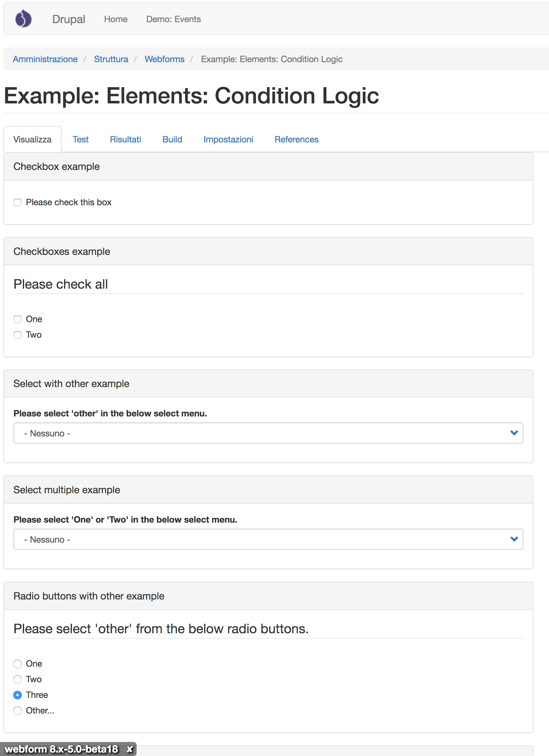Open 'Demo: Events' navbar link
This screenshot has width=549, height=756.
[x=174, y=19]
